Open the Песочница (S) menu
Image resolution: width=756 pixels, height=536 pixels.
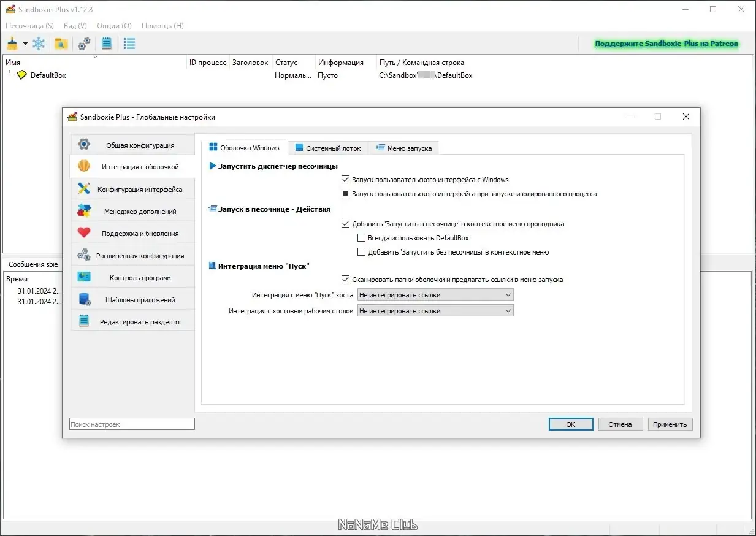pyautogui.click(x=29, y=26)
